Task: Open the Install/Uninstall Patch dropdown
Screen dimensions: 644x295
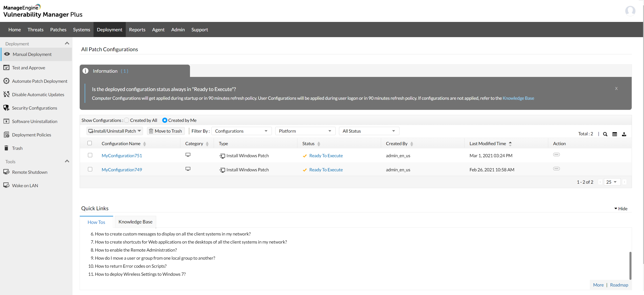Action: [x=115, y=131]
